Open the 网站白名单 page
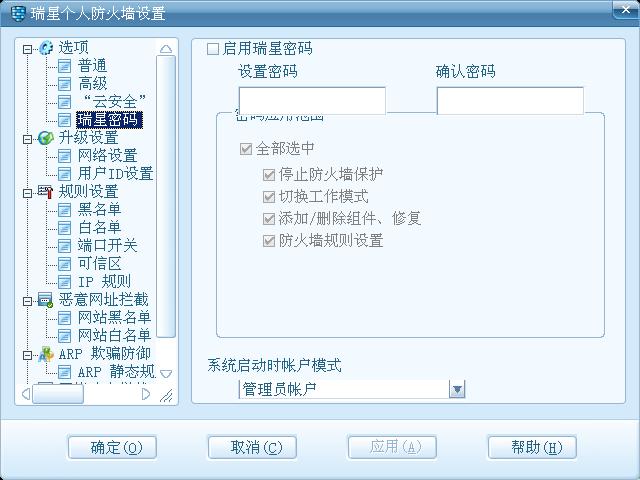 [114, 336]
